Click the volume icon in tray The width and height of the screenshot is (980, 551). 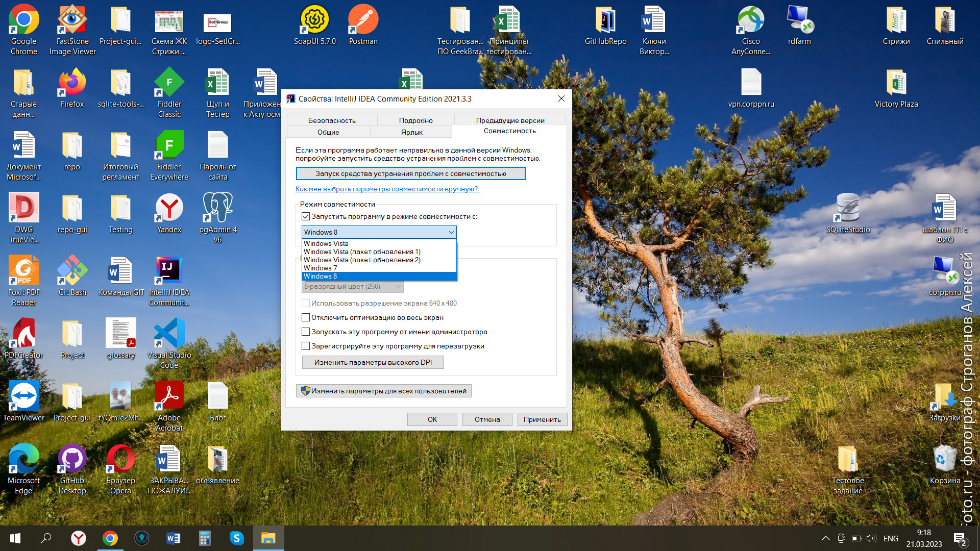click(x=871, y=538)
